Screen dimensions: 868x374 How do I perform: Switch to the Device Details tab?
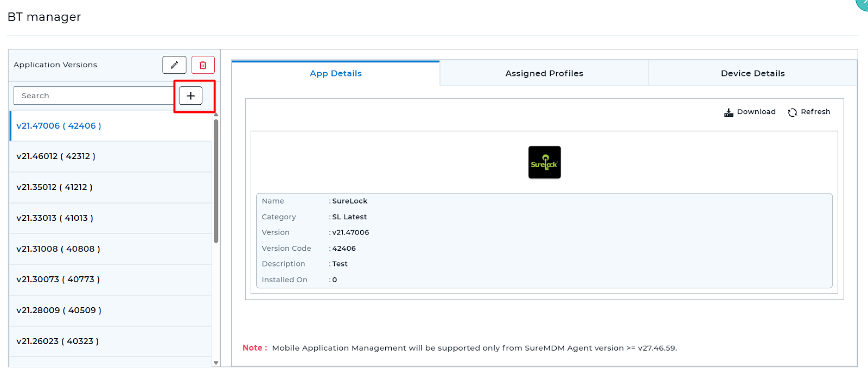pyautogui.click(x=753, y=73)
